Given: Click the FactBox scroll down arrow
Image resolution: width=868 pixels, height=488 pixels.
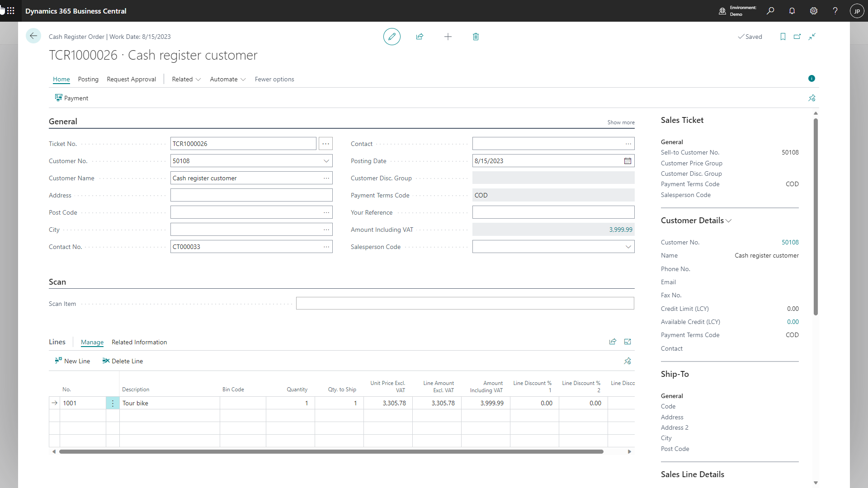Looking at the screenshot, I should pos(816,483).
